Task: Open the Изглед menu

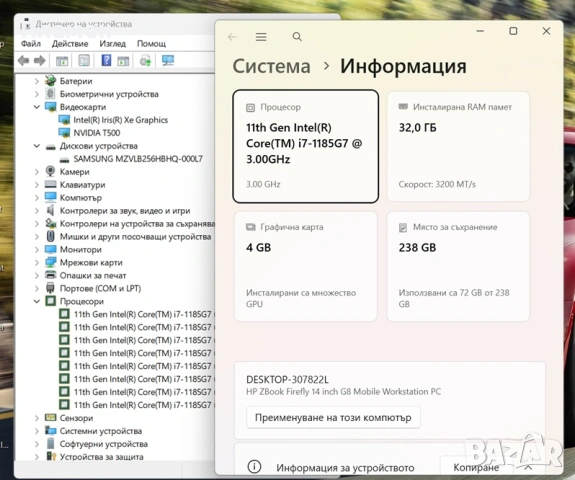Action: [x=113, y=44]
